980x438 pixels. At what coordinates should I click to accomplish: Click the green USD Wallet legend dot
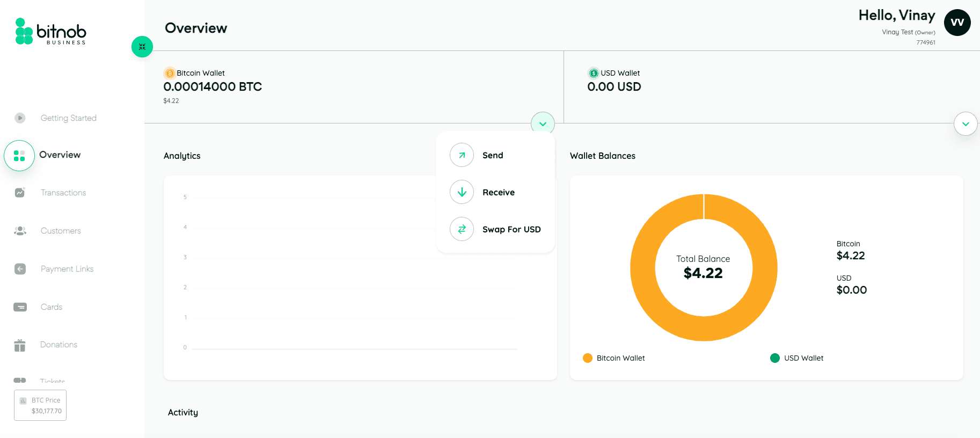pos(775,358)
